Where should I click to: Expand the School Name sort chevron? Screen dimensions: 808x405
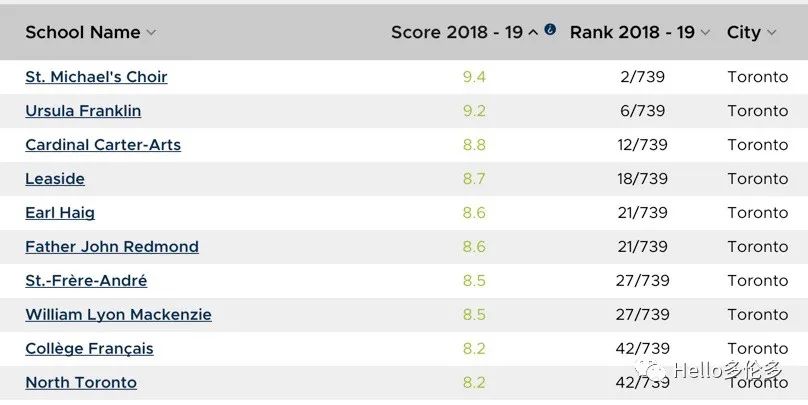coord(151,33)
